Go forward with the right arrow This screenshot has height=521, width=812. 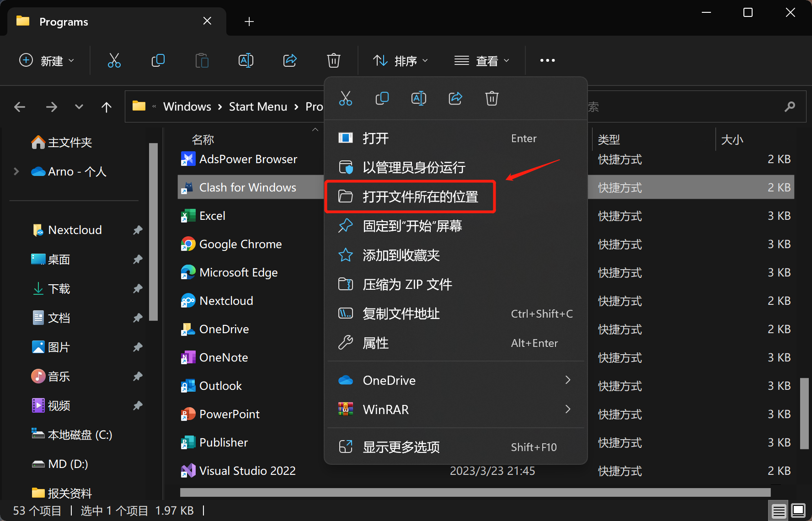tap(52, 107)
